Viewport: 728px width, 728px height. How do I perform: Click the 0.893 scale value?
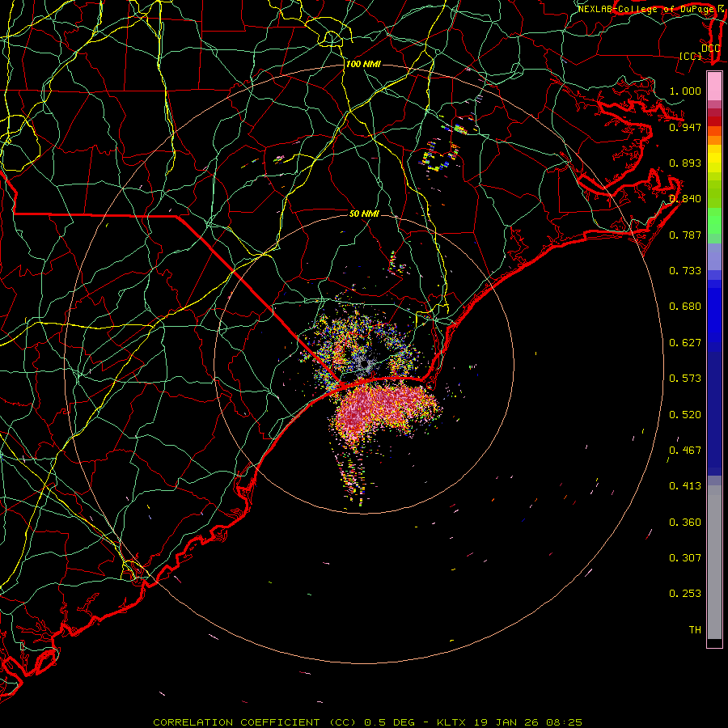point(685,163)
